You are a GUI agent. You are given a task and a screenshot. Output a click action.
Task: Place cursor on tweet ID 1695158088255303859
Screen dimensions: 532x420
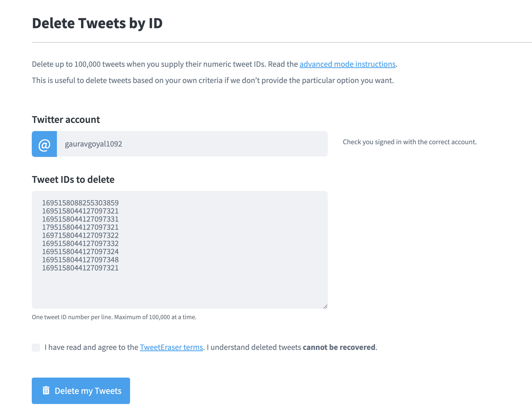point(80,203)
